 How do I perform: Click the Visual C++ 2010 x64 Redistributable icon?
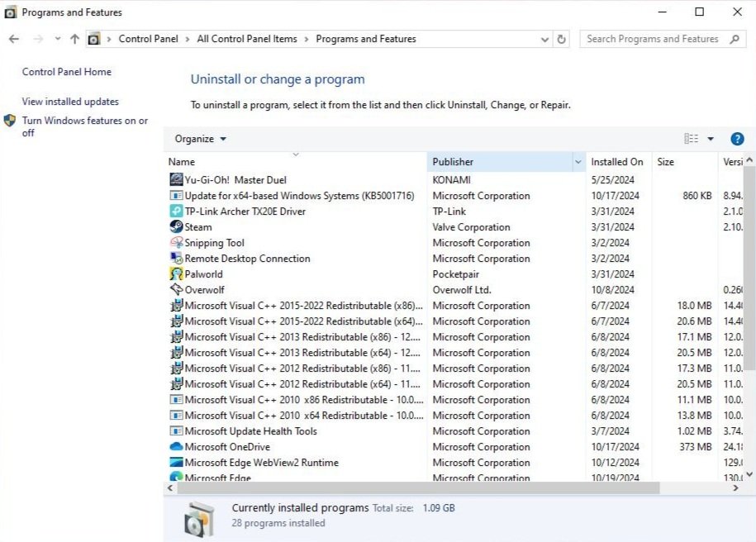pos(177,416)
